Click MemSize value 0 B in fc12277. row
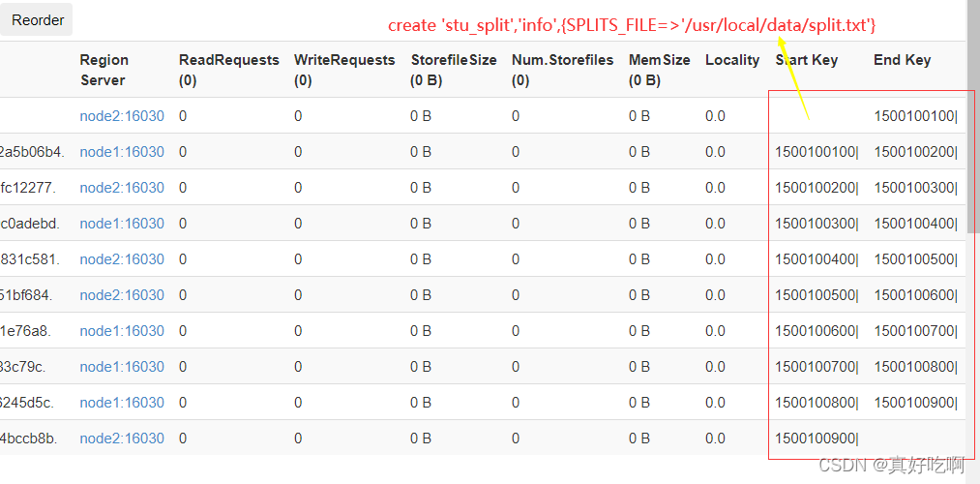The image size is (980, 484). click(638, 188)
